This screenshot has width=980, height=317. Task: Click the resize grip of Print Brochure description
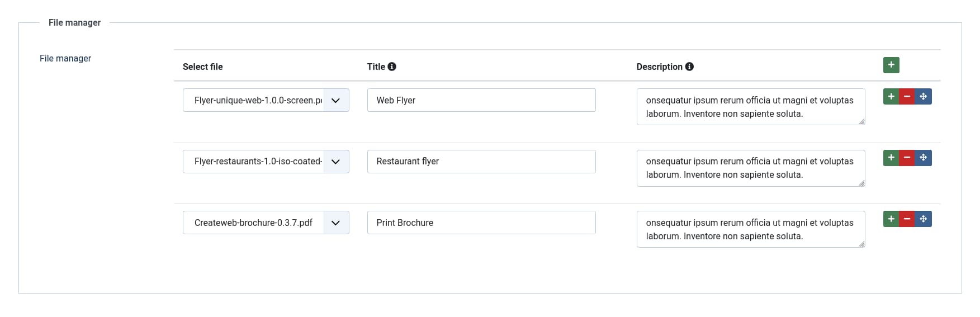point(861,244)
